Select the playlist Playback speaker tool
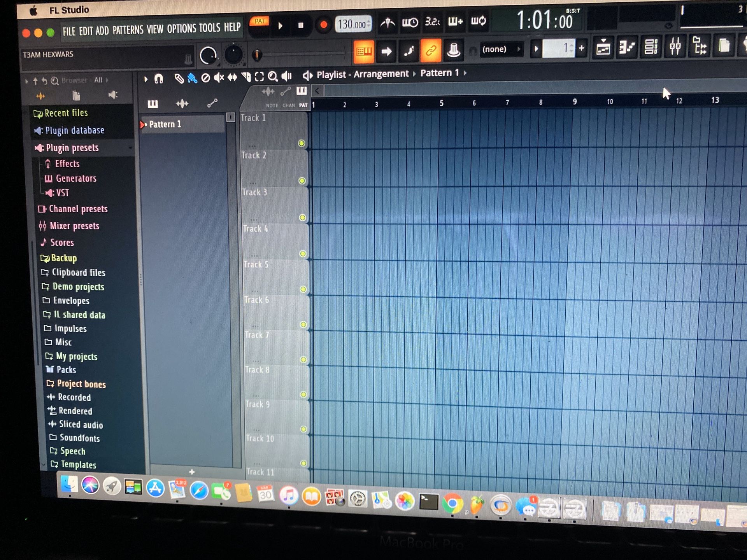This screenshot has width=747, height=560. pyautogui.click(x=286, y=76)
